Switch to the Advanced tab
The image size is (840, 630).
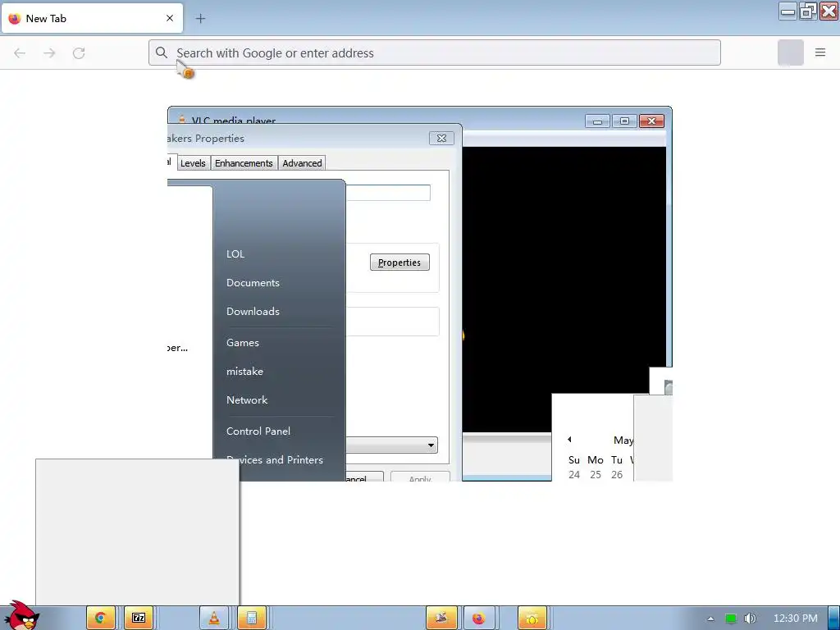(302, 163)
